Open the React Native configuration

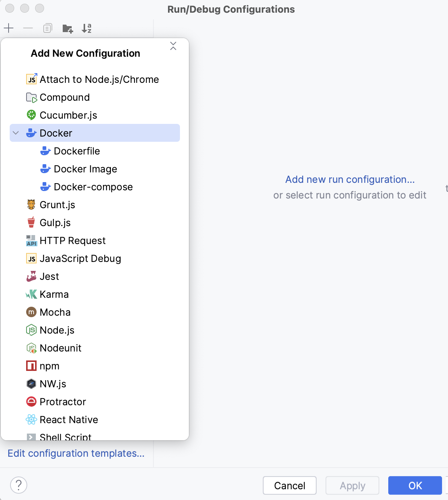pos(69,419)
